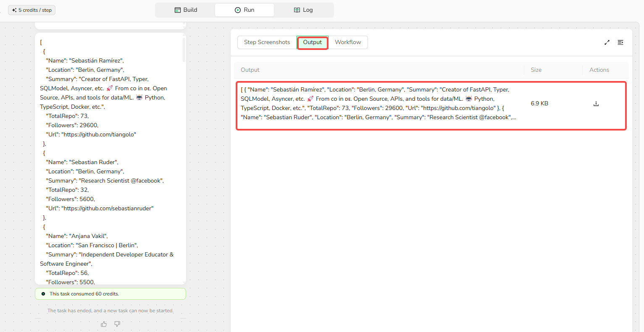
Task: Open the Log tab
Action: point(303,10)
